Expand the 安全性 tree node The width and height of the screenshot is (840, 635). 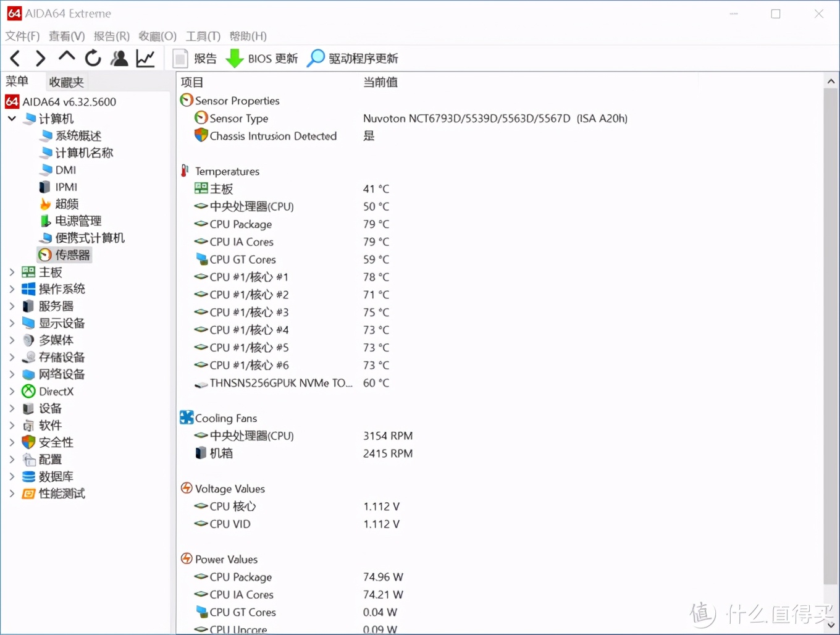click(12, 442)
